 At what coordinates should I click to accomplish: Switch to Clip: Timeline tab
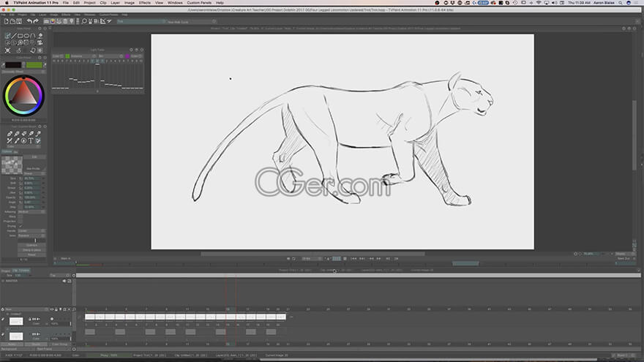[21, 271]
